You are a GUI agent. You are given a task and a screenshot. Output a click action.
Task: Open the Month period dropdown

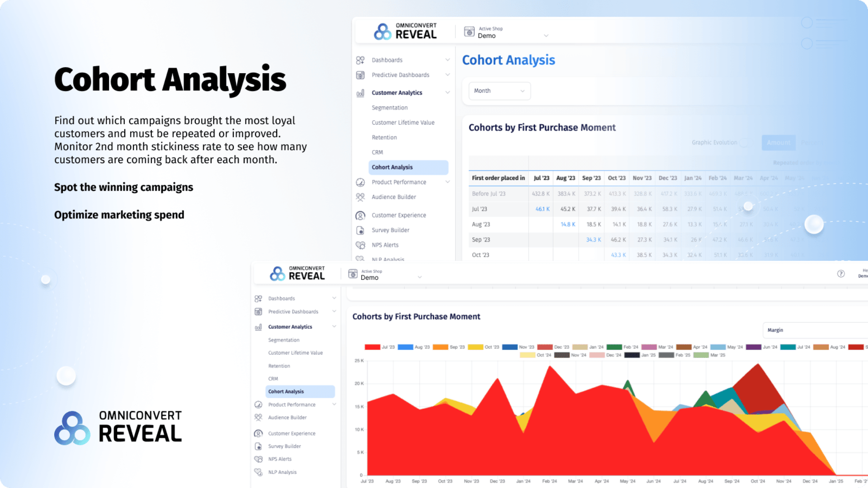tap(499, 91)
